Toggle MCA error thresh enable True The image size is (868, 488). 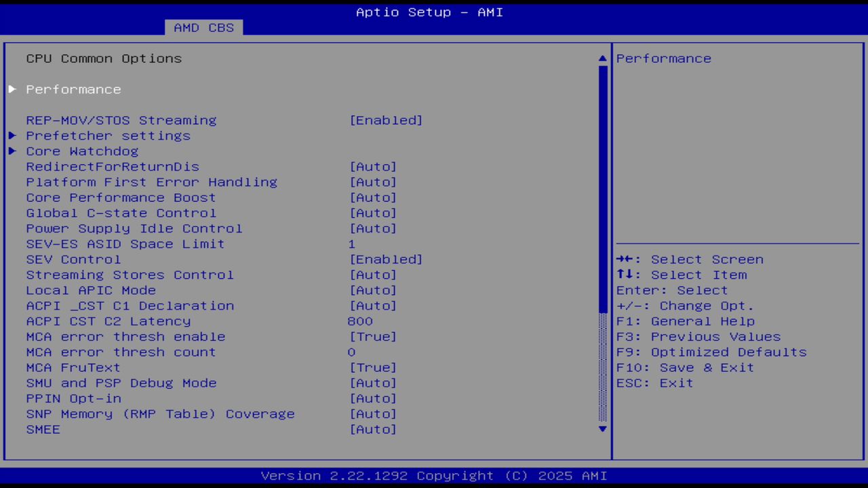click(x=373, y=337)
